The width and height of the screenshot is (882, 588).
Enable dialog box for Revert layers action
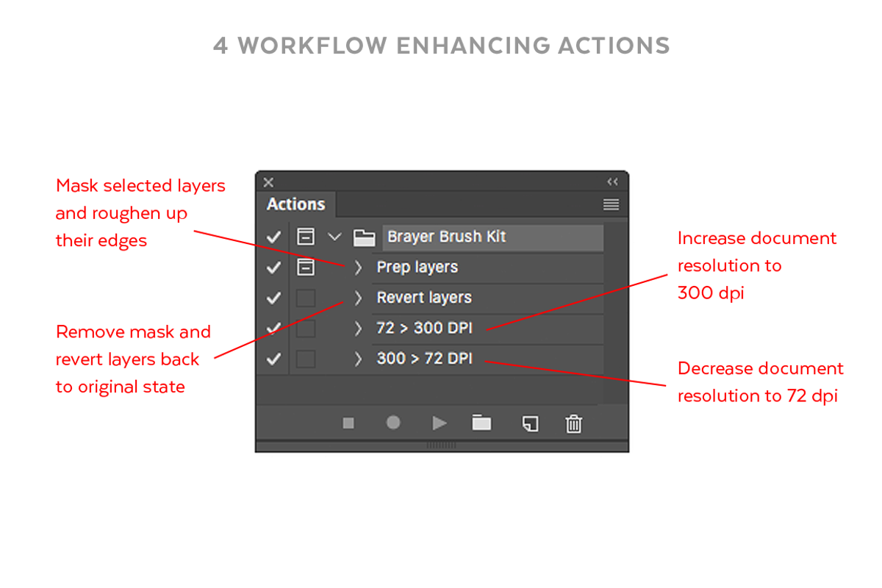pos(306,298)
